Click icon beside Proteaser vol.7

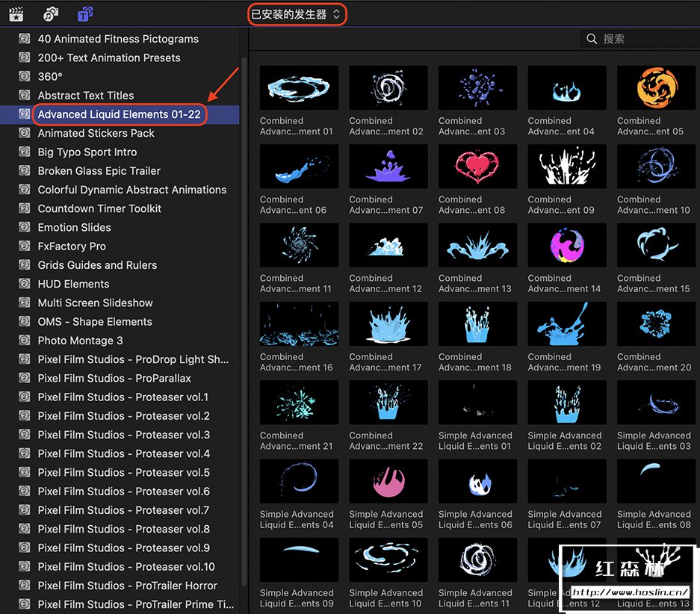click(x=25, y=509)
